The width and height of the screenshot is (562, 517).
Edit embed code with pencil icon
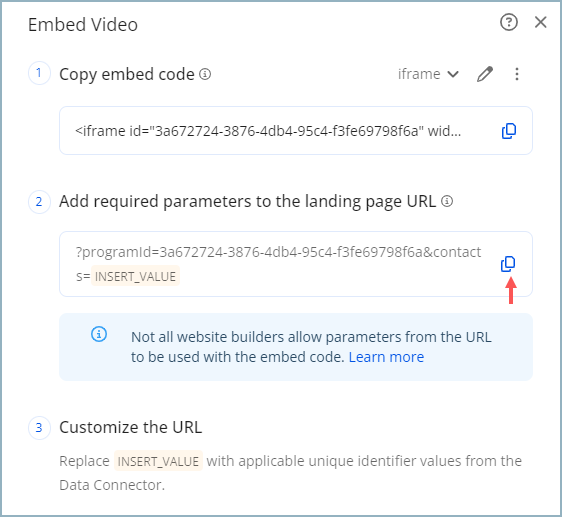[x=485, y=74]
